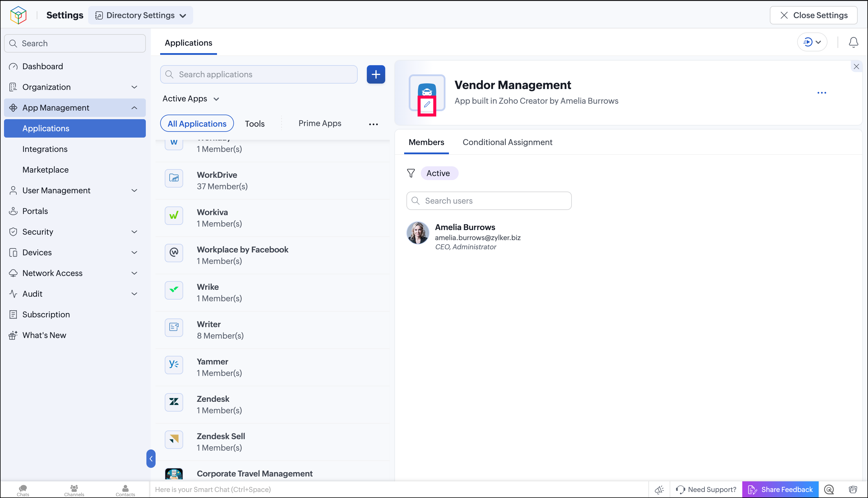Click Need Support? link
868x498 pixels.
click(x=706, y=489)
